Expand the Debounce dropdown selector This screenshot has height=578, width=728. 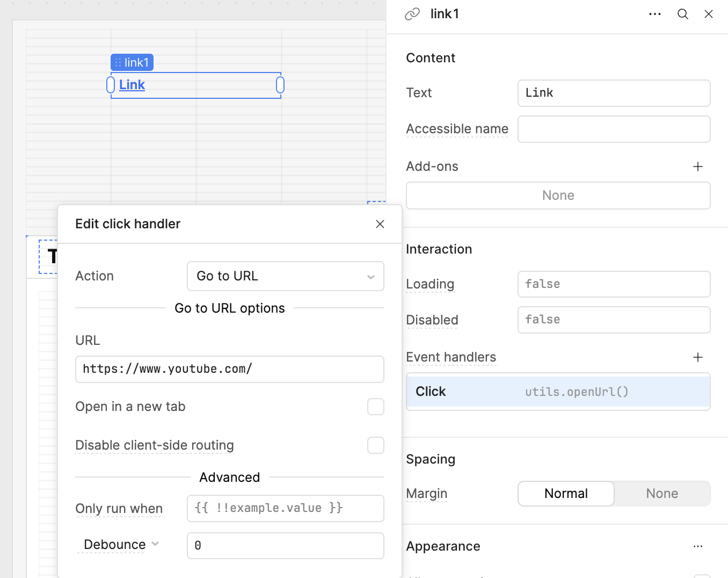coord(121,545)
